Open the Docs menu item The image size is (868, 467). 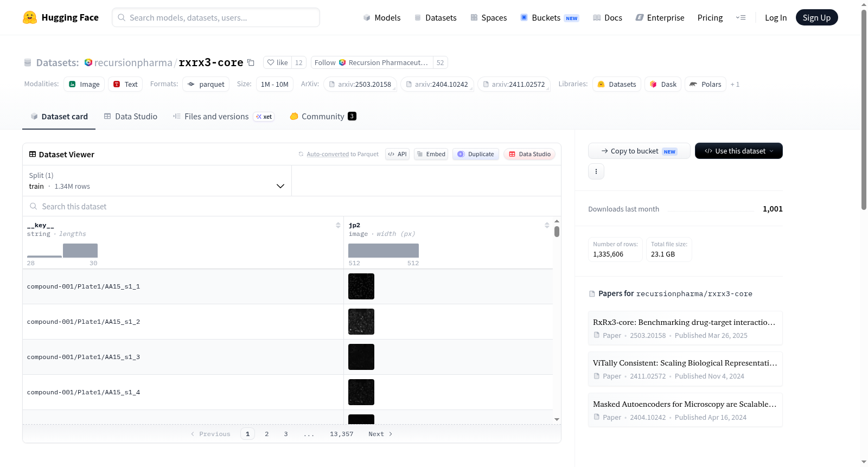(607, 17)
